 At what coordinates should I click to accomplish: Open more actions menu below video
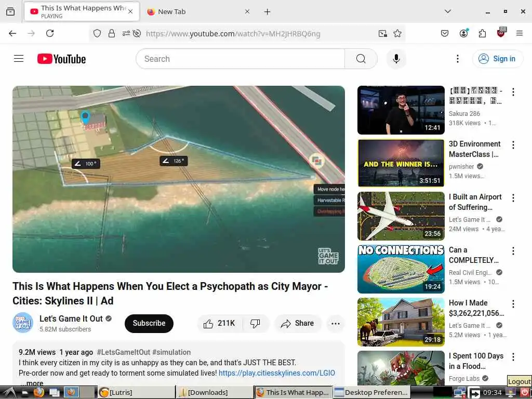335,323
